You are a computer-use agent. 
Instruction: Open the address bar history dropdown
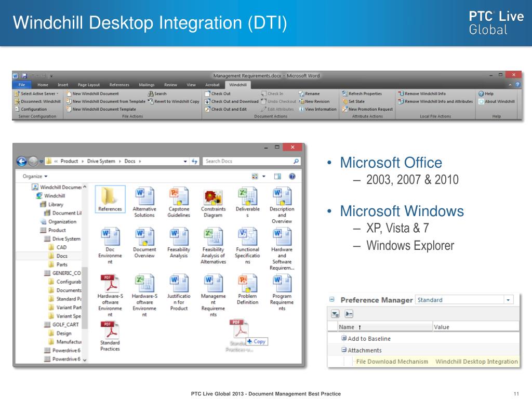[185, 162]
